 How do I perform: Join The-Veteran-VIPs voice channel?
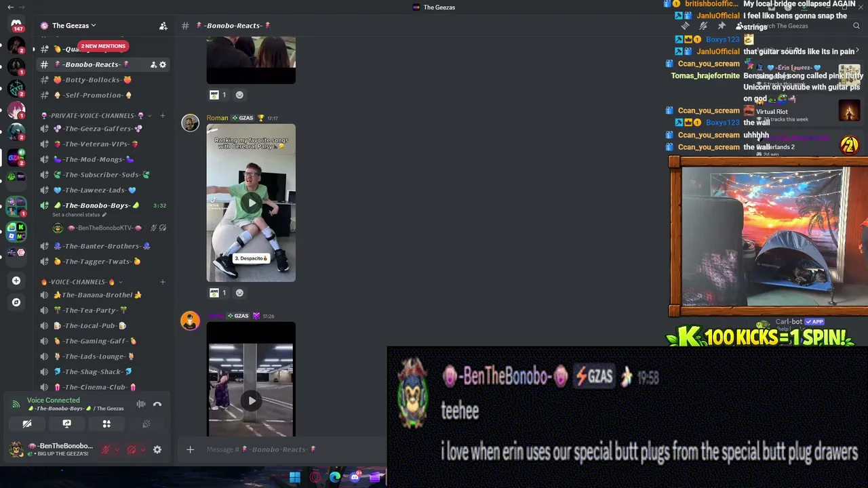pos(103,144)
